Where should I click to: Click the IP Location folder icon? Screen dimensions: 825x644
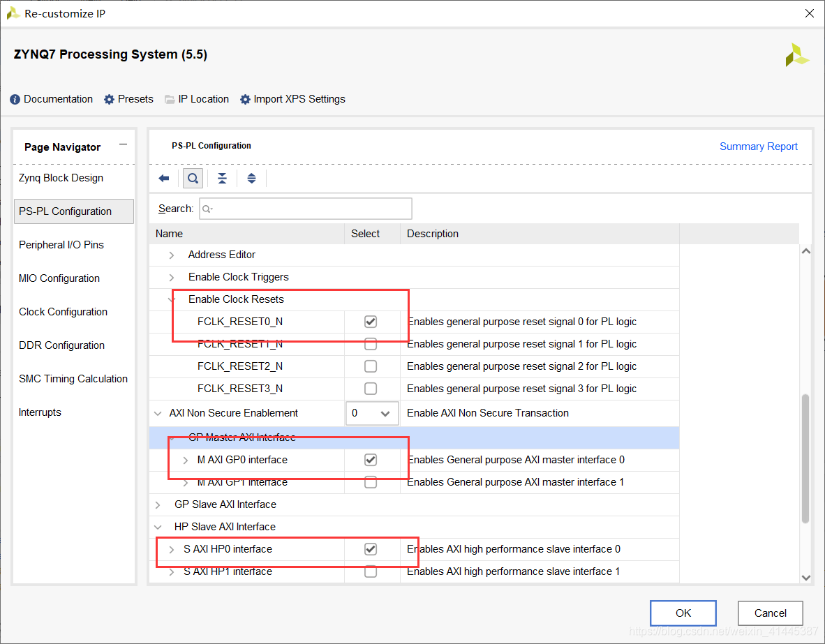[x=170, y=100]
